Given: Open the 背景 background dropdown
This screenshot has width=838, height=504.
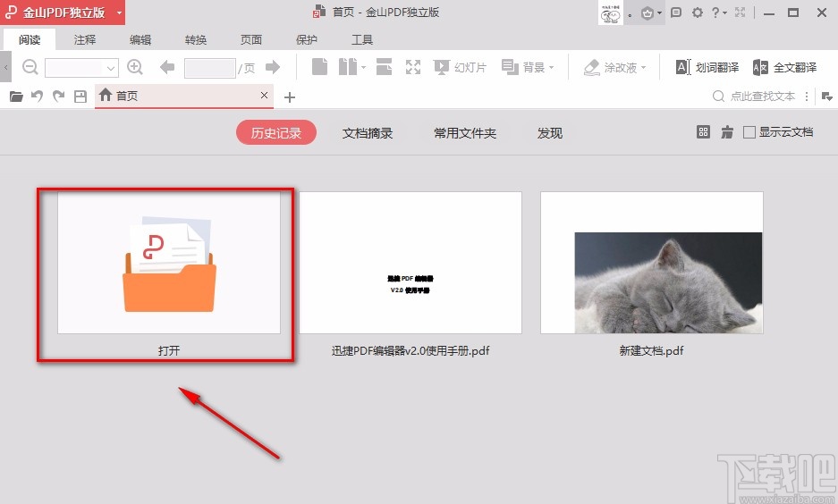Looking at the screenshot, I should [528, 67].
